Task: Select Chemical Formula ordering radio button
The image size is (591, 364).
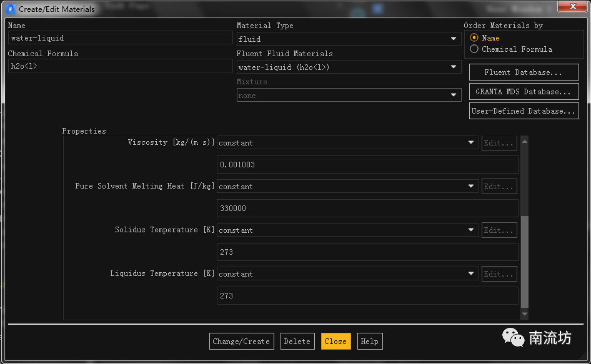Action: (474, 49)
